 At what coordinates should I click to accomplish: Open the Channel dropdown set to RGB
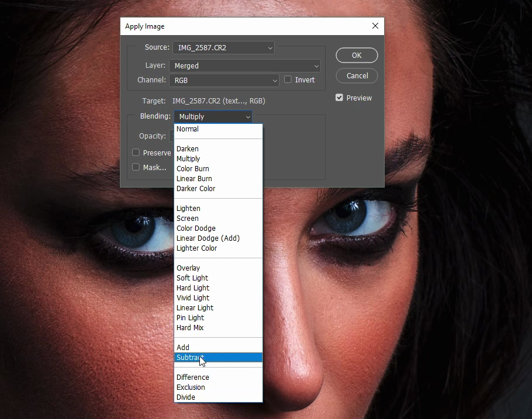coord(224,80)
